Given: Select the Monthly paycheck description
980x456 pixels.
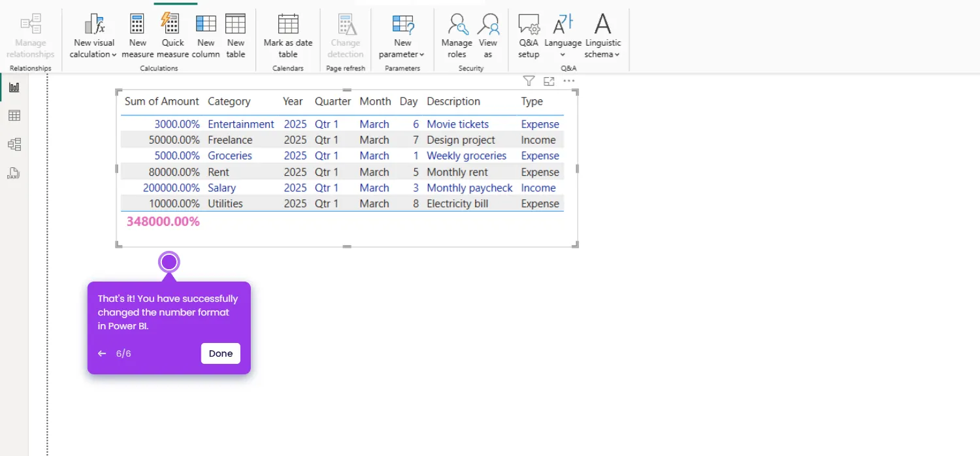Looking at the screenshot, I should [x=470, y=187].
